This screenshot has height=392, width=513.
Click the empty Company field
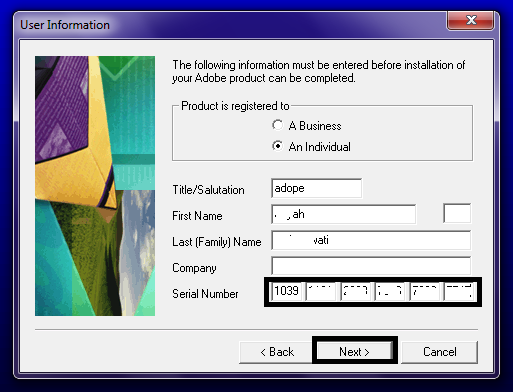(x=371, y=266)
